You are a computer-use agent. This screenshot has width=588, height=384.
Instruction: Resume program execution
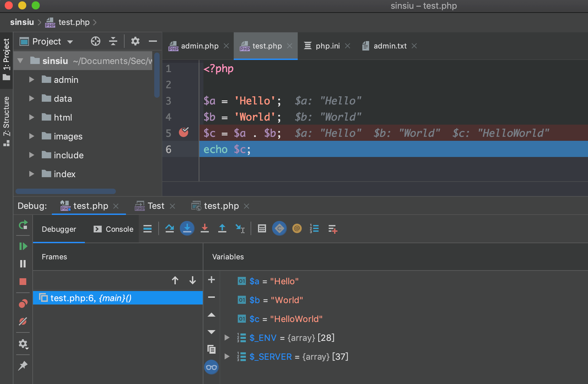click(23, 246)
